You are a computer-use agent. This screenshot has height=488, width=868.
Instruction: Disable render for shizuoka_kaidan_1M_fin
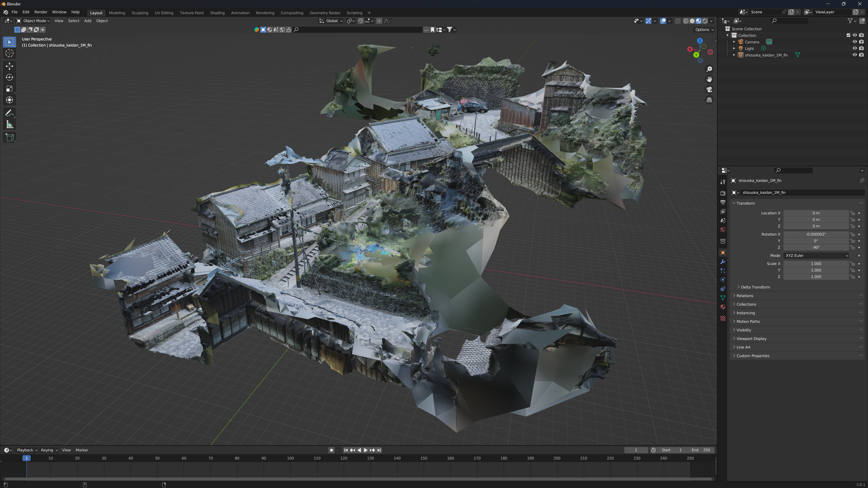(861, 55)
